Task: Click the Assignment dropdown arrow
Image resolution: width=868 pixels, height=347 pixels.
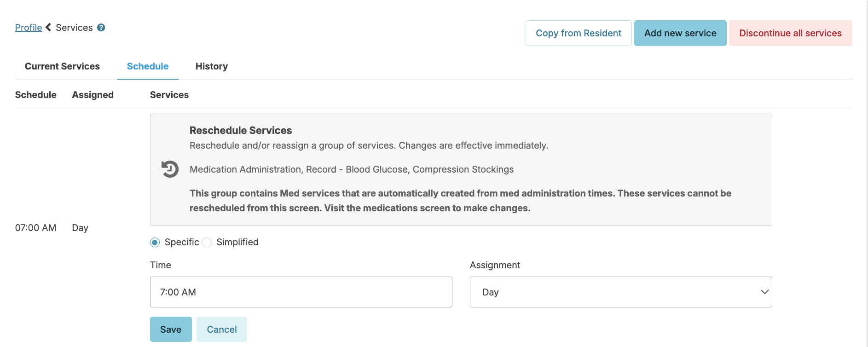Action: pyautogui.click(x=764, y=292)
